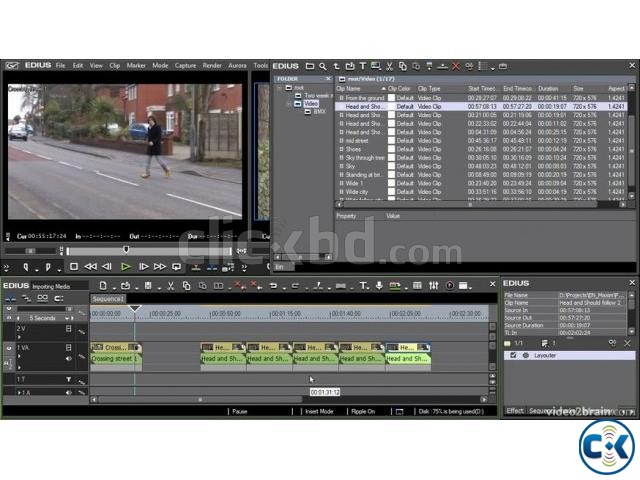Click the Set In point marker icon
This screenshot has height=480, width=640.
[26, 267]
